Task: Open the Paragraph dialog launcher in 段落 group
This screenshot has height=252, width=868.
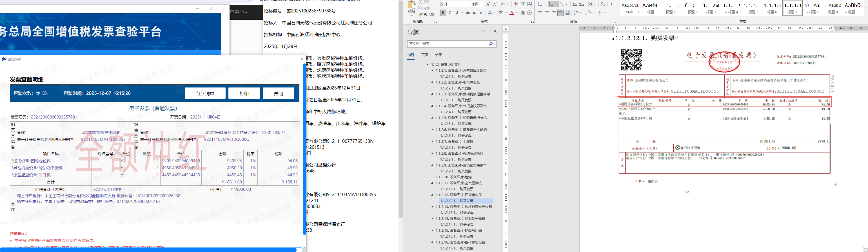Action: 615,22
